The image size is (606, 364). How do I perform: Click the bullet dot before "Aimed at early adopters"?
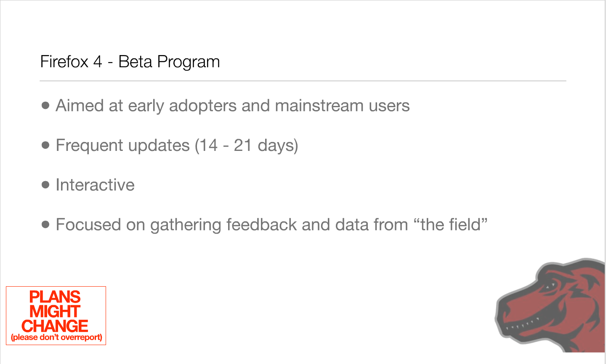point(45,105)
